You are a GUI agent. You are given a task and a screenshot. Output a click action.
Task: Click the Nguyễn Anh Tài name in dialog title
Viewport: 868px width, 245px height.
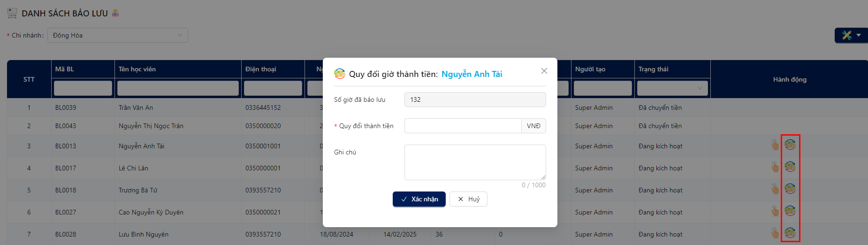point(472,74)
